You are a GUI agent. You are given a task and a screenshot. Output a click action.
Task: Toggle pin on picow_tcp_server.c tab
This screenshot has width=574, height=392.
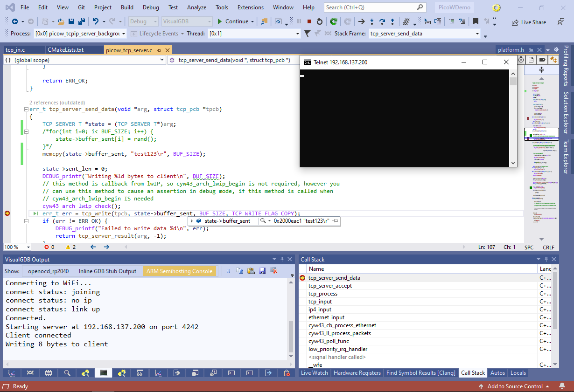click(159, 50)
